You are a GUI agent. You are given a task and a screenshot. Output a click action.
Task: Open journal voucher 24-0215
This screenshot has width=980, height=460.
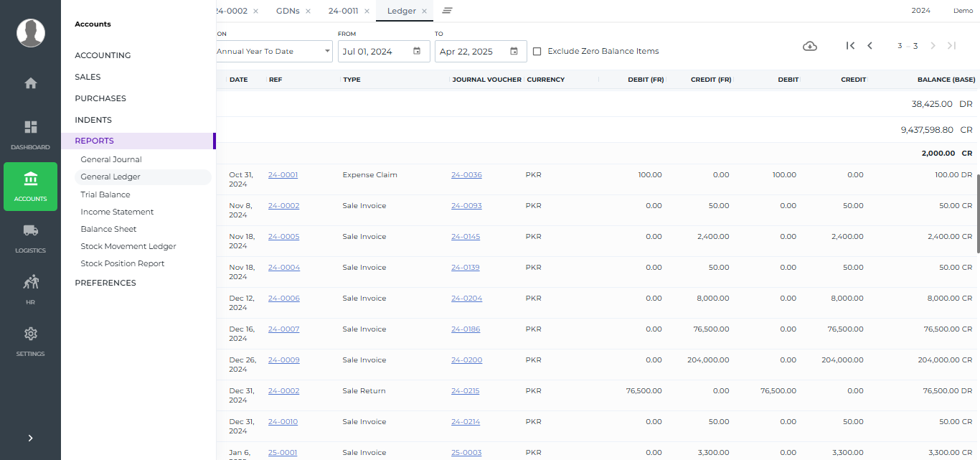point(465,391)
